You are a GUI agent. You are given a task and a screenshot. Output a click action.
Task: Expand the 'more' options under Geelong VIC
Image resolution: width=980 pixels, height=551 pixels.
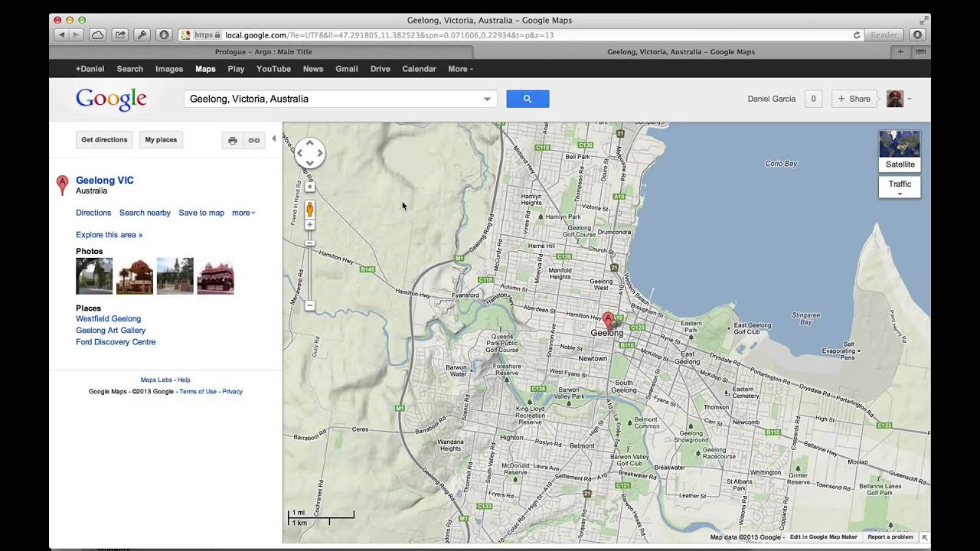(x=243, y=213)
